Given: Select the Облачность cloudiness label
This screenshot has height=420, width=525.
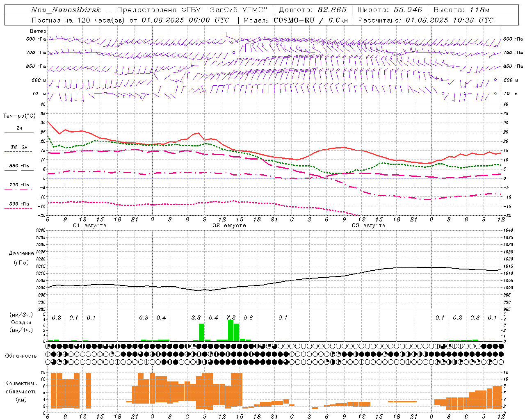Looking at the screenshot, I should (x=21, y=356).
